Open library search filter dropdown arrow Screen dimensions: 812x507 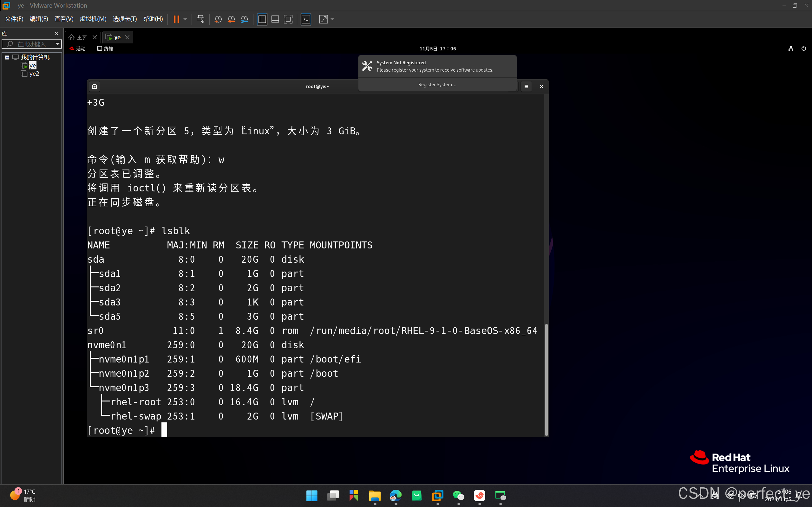pos(57,44)
